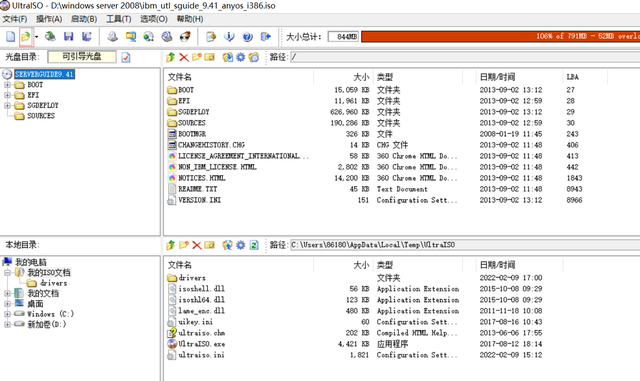Image resolution: width=640 pixels, height=381 pixels.
Task: Click the disc properties icon beside 可引导光盘
Action: [x=126, y=57]
